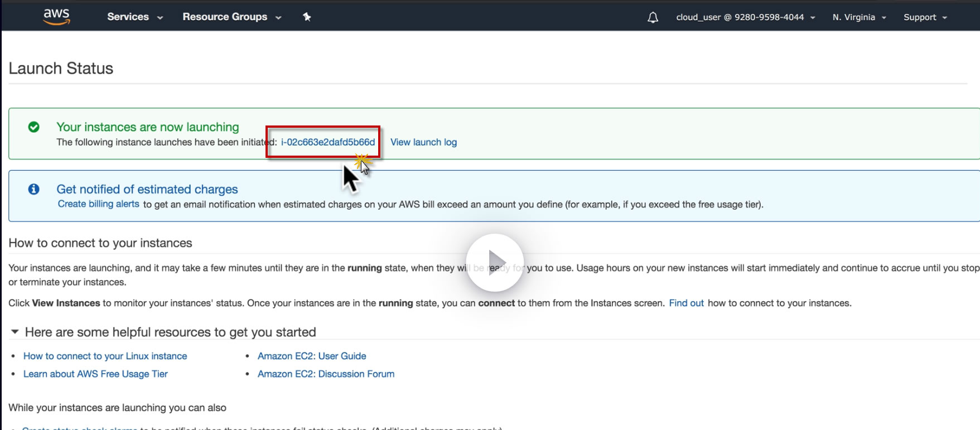Click 'Your instances are now launching' heading

click(x=148, y=127)
